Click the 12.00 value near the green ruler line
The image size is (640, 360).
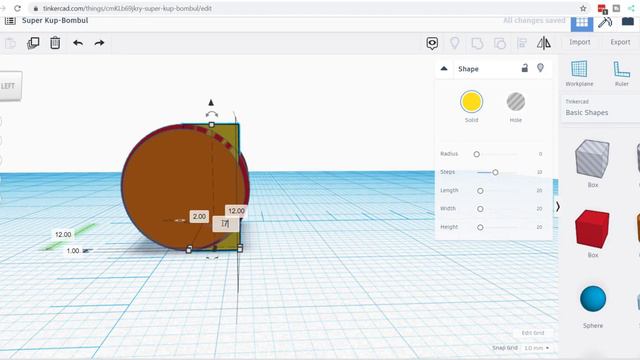pos(63,234)
